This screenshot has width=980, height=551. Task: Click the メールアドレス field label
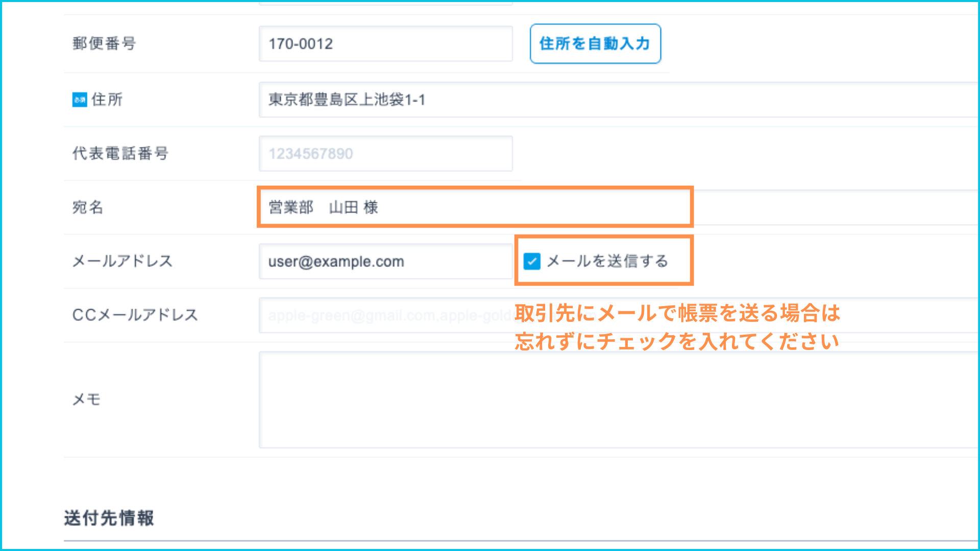tap(122, 261)
